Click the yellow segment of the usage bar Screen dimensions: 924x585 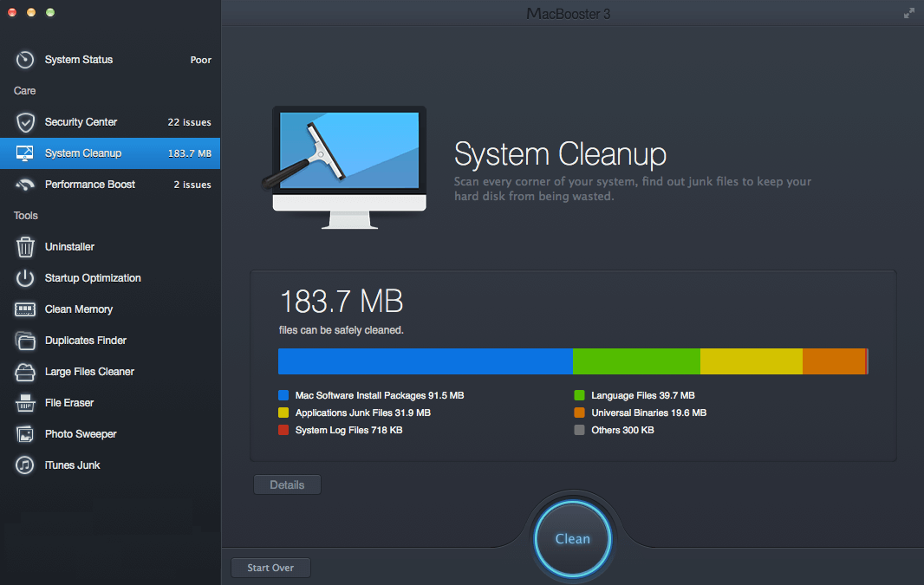(x=752, y=361)
